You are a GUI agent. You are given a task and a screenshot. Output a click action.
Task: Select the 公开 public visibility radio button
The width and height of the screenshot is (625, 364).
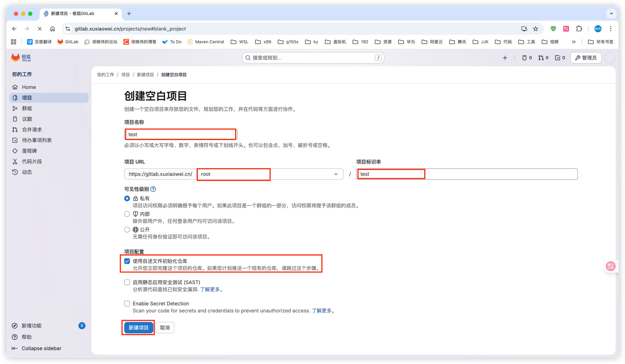[127, 229]
